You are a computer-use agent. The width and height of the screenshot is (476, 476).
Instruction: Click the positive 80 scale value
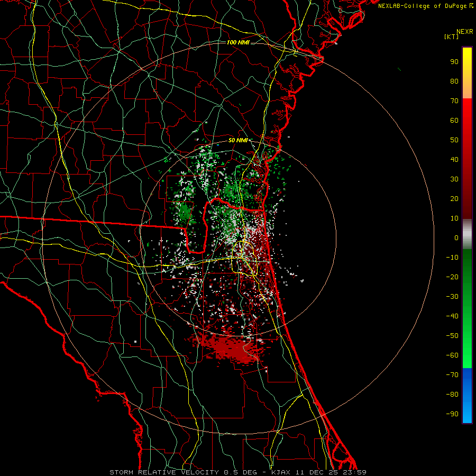[x=454, y=81]
